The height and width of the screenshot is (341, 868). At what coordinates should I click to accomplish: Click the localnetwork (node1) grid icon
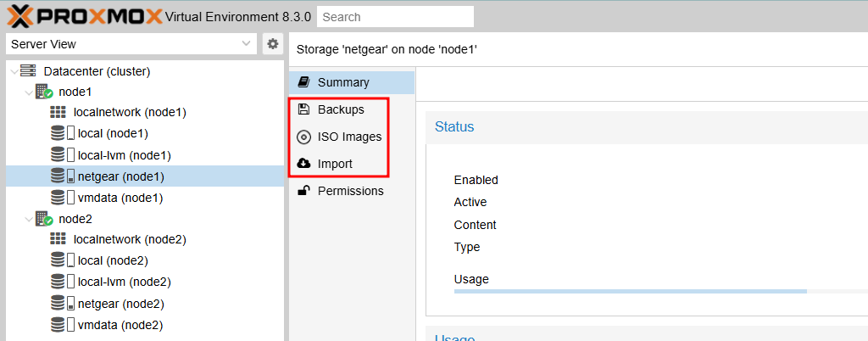[58, 112]
